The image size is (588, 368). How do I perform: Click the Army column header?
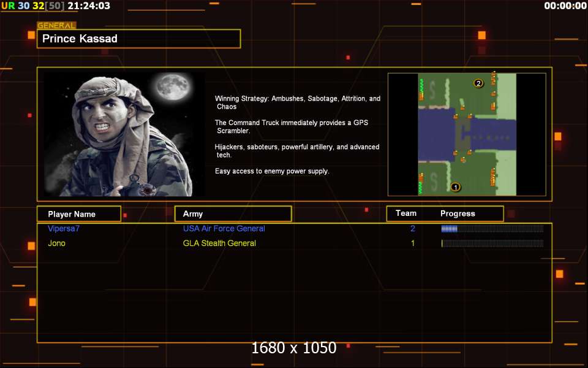[233, 213]
